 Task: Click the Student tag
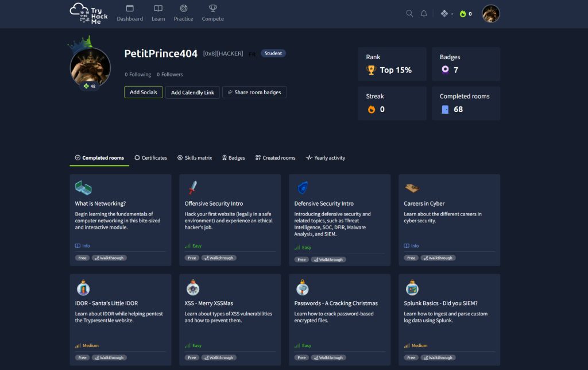pyautogui.click(x=273, y=53)
